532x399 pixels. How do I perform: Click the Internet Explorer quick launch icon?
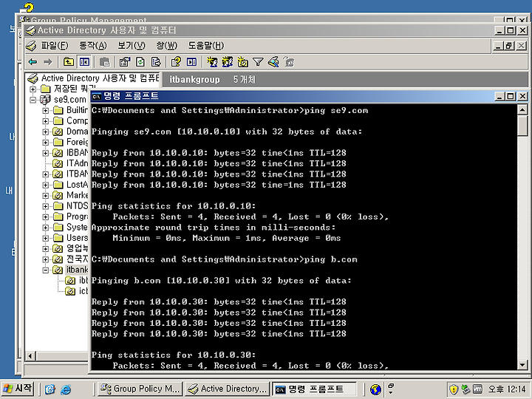66,389
